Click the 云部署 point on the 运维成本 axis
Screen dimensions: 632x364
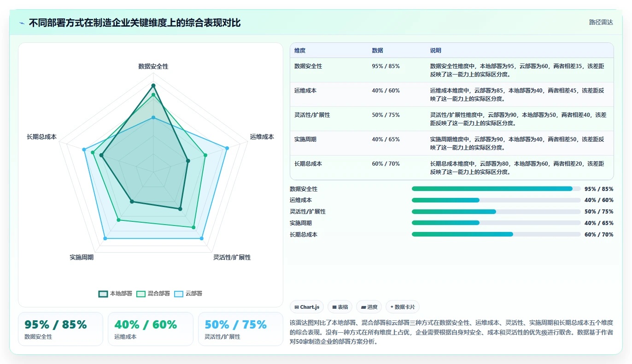click(227, 148)
